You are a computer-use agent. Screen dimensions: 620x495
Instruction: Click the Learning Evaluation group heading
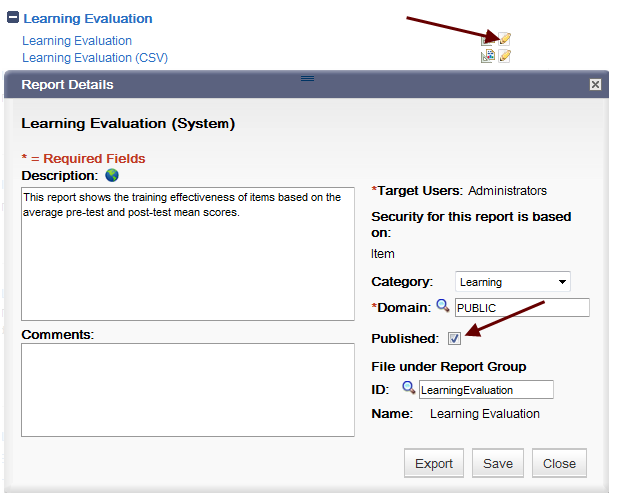tap(88, 19)
